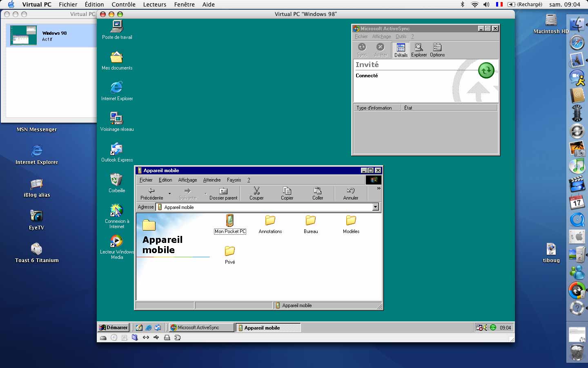588x368 pixels.
Task: Click the Virtual PC USB status icon
Action: click(x=156, y=338)
